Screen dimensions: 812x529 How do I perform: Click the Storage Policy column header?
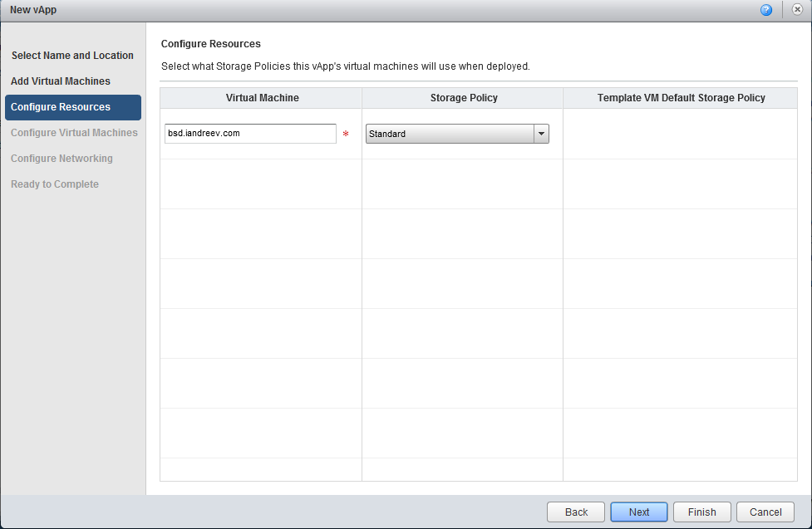click(x=462, y=98)
